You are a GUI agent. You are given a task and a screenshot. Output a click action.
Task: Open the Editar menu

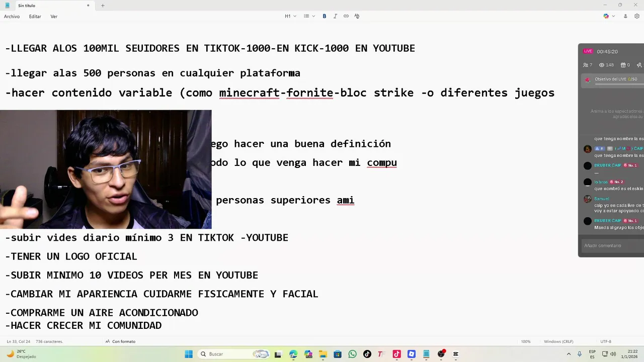coord(35,17)
